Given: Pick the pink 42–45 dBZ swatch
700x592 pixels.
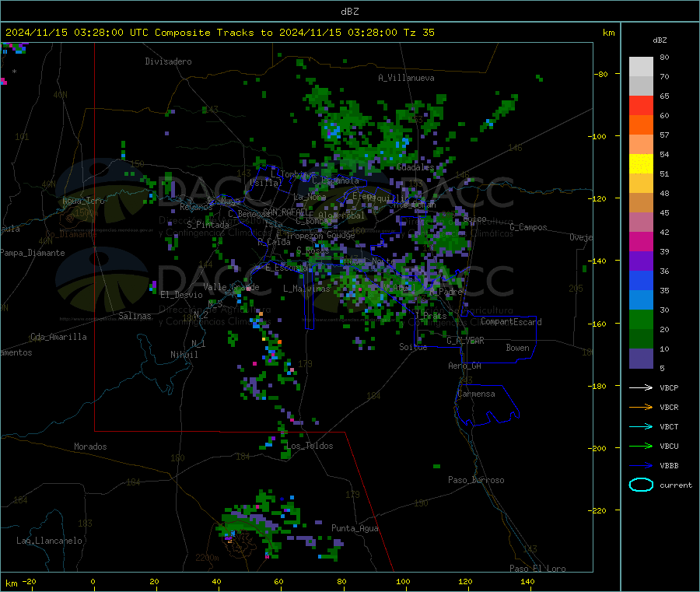Looking at the screenshot, I should pos(641,222).
